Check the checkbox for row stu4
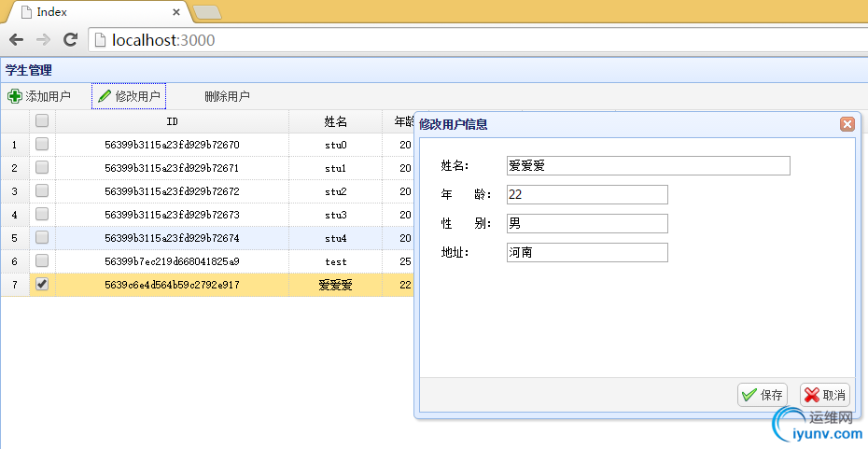The height and width of the screenshot is (449, 868). click(42, 237)
